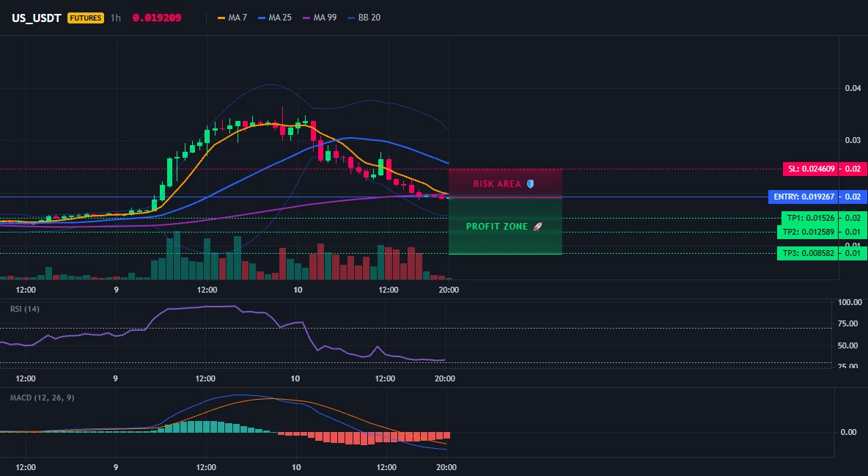Click the 0.04 price axis value
The image size is (868, 476).
[x=853, y=88]
